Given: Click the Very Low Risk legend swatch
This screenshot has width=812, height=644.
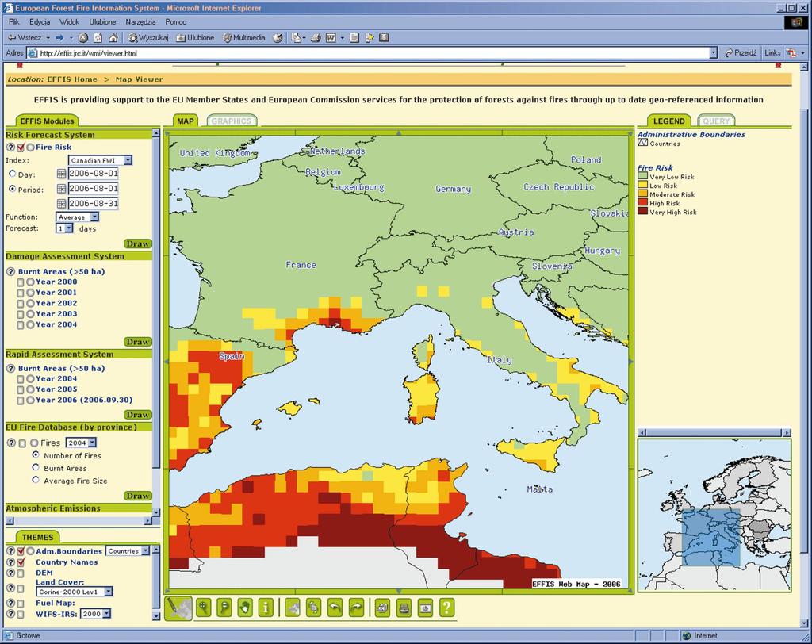Looking at the screenshot, I should tap(642, 176).
